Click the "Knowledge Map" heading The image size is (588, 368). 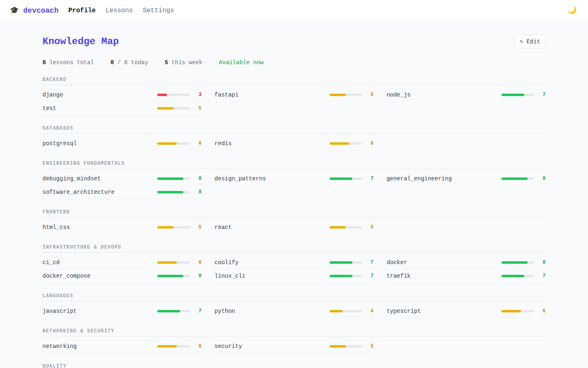click(80, 41)
